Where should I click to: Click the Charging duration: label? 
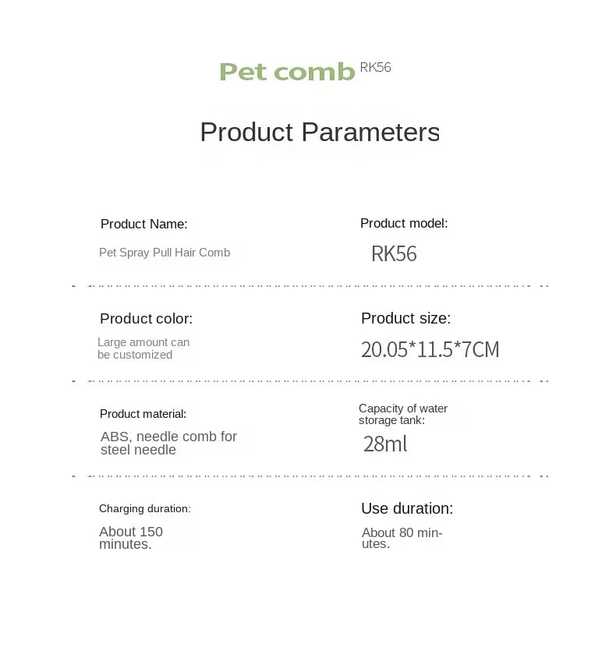coord(145,508)
